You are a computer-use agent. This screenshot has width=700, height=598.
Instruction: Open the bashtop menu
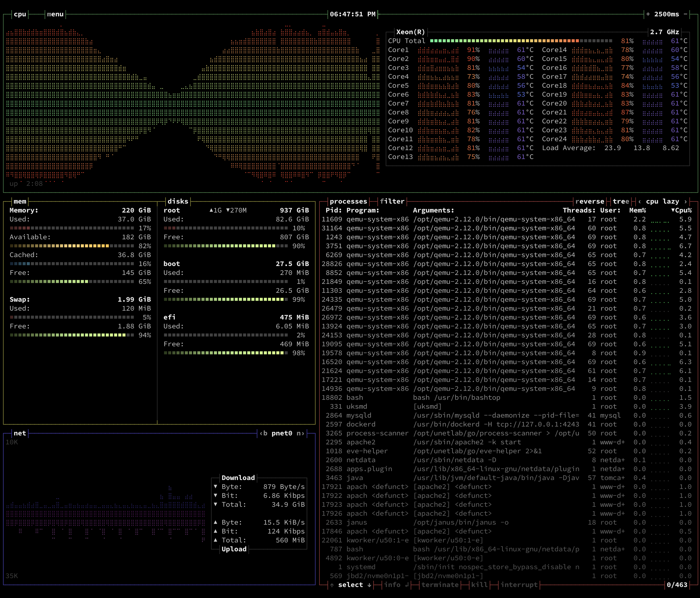click(55, 14)
